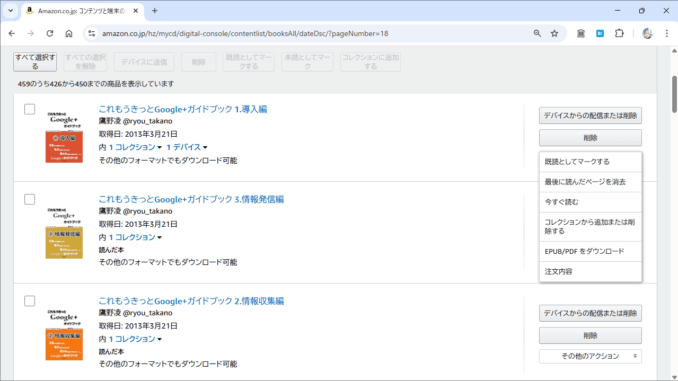
Task: Open the title link 1.導入編
Action: pos(182,109)
